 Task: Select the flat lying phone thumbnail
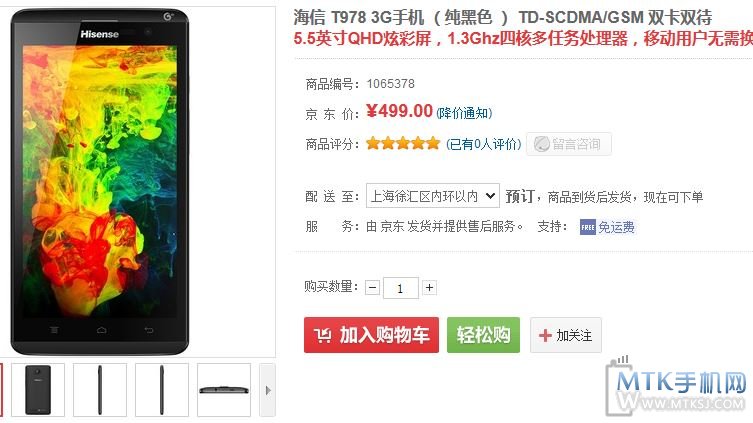[224, 390]
